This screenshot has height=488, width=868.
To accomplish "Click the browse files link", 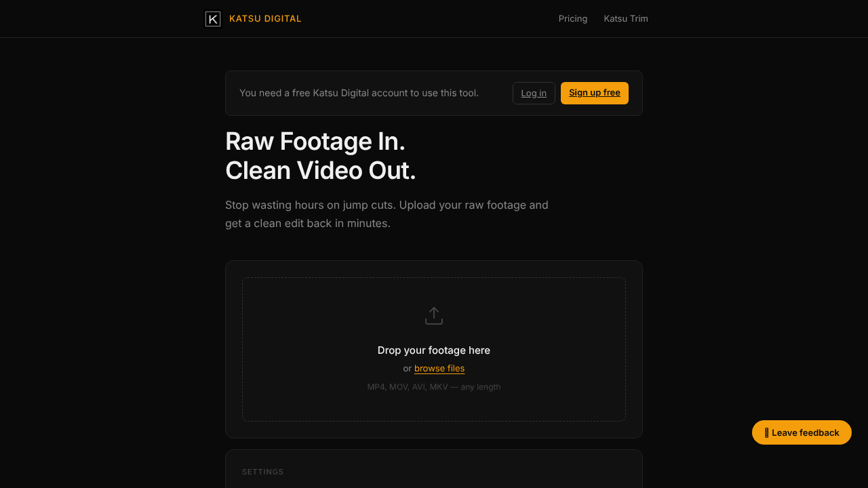I will [439, 369].
